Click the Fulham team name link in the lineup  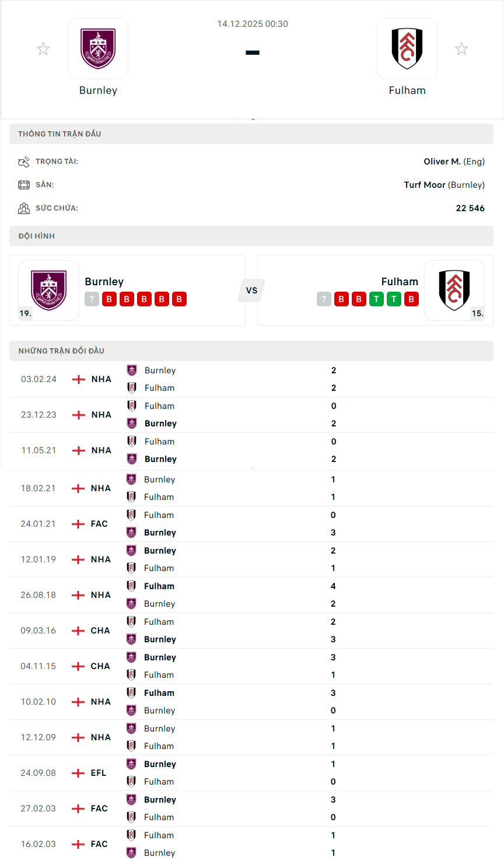tap(400, 281)
